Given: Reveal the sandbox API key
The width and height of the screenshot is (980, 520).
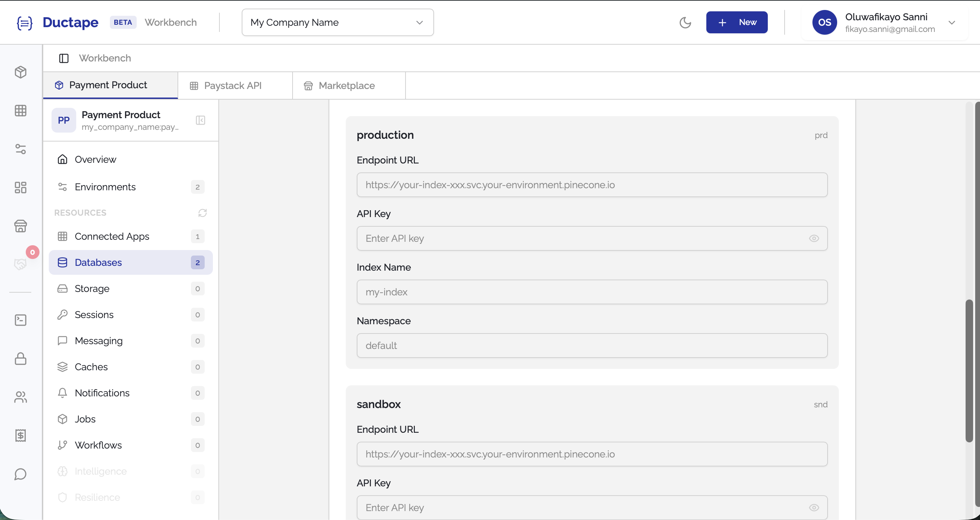Looking at the screenshot, I should tap(814, 507).
